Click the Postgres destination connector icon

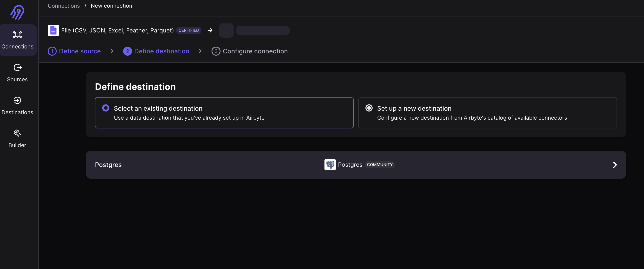pos(330,164)
